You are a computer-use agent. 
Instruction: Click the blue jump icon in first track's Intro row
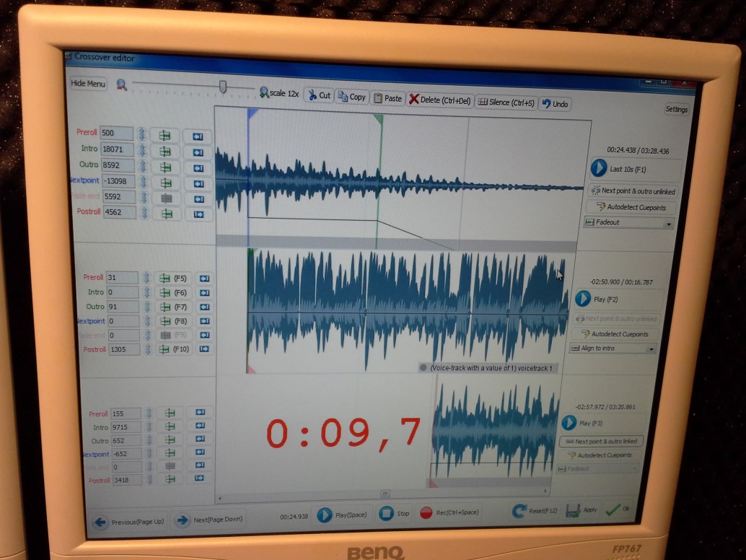(x=198, y=153)
